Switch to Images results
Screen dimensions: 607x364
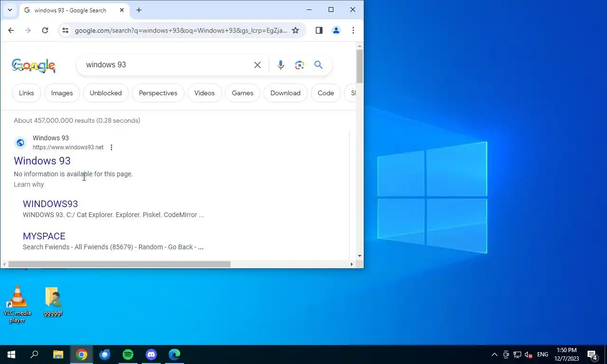click(x=62, y=93)
